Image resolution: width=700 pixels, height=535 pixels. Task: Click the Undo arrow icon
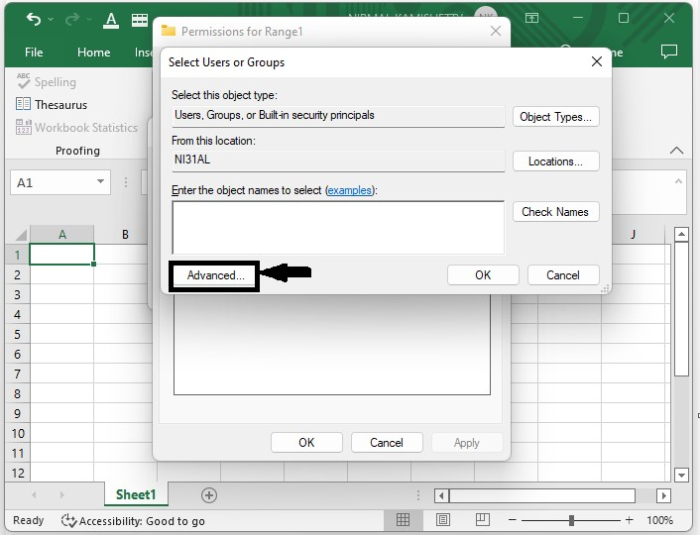34,20
